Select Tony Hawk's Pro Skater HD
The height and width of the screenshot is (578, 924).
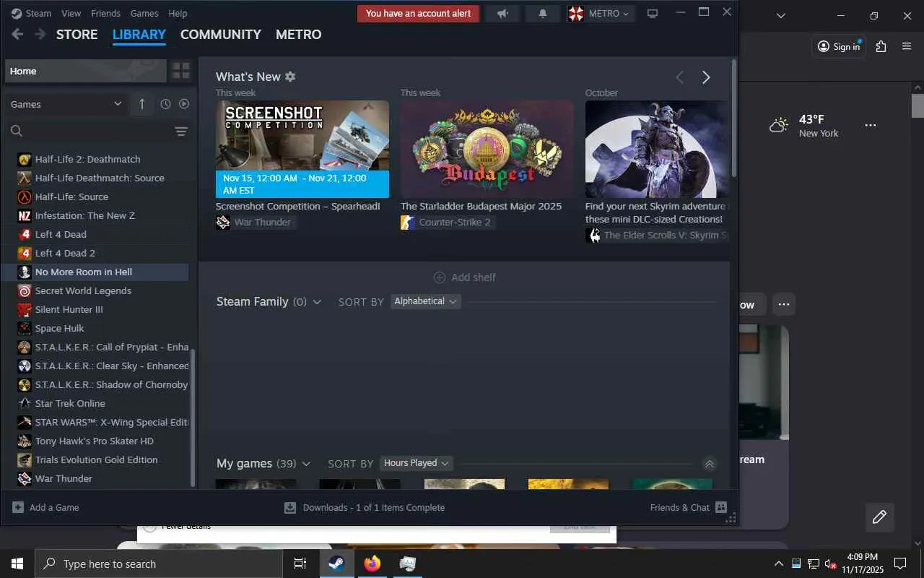pyautogui.click(x=96, y=441)
